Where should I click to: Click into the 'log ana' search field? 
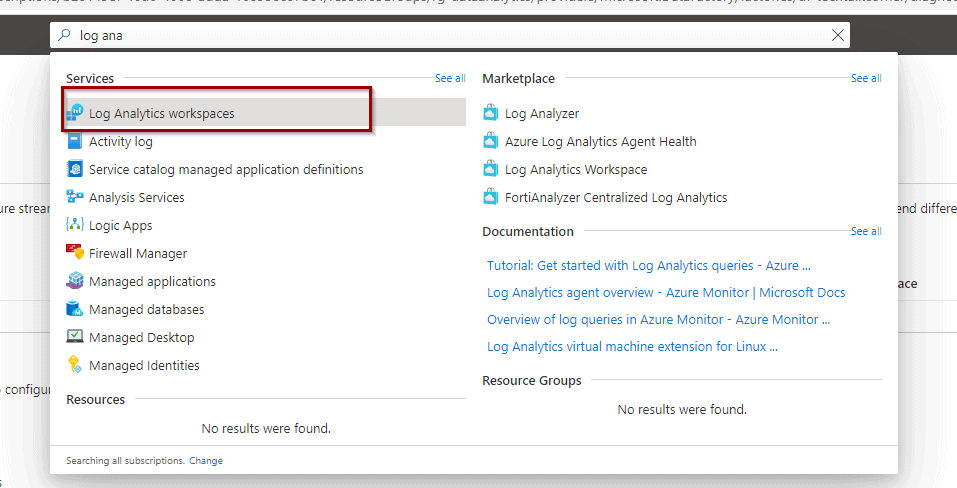click(x=450, y=35)
